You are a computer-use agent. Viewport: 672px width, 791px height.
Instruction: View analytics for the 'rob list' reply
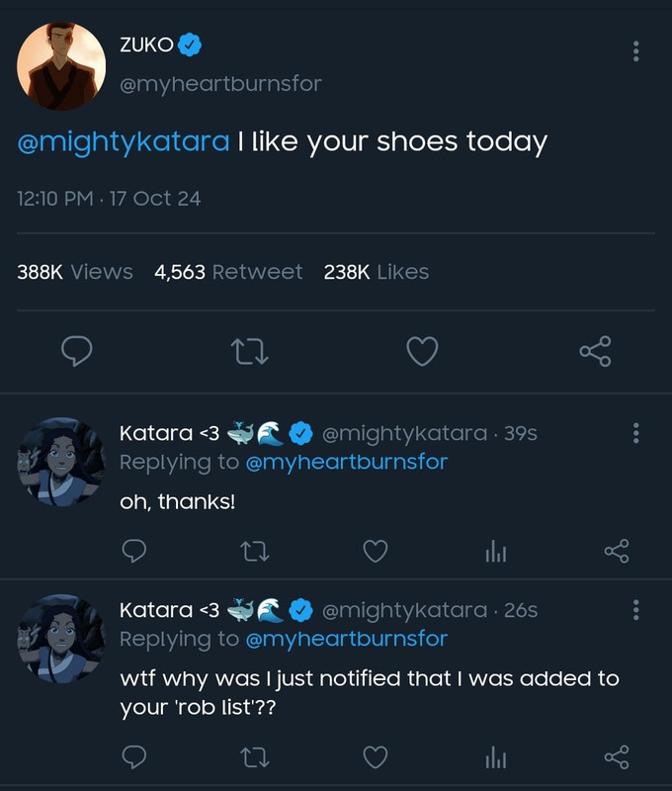point(495,757)
